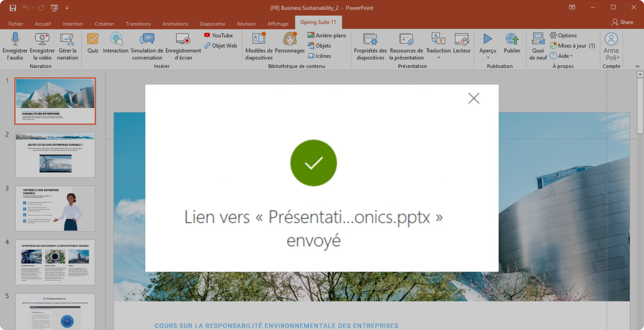
Task: Click the Publier icon
Action: tap(512, 40)
